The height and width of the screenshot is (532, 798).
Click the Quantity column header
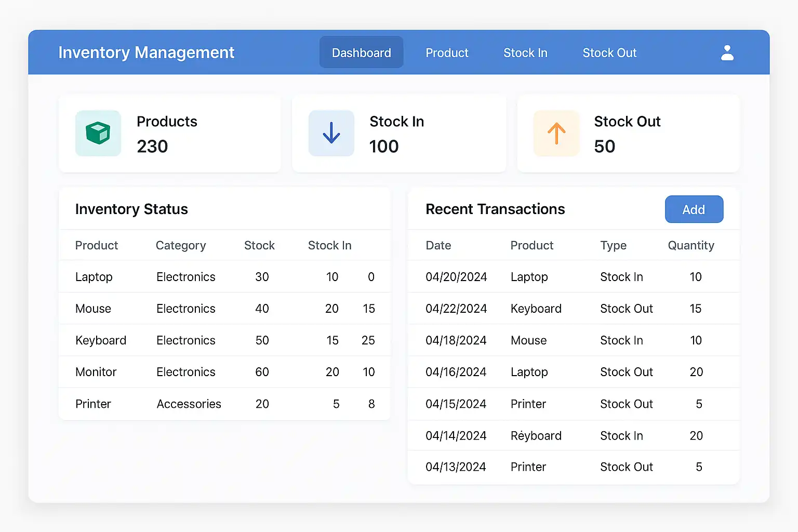pyautogui.click(x=691, y=245)
